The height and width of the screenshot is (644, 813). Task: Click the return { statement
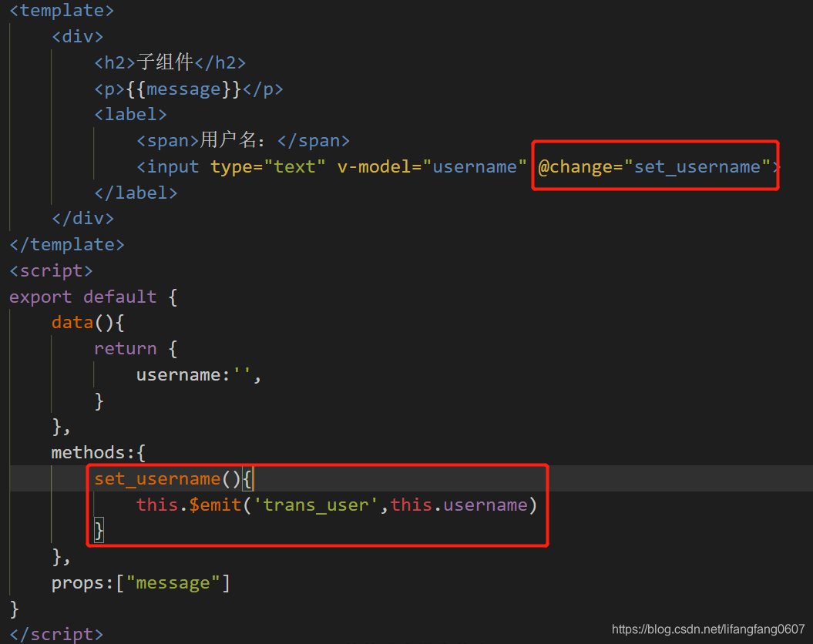(136, 349)
